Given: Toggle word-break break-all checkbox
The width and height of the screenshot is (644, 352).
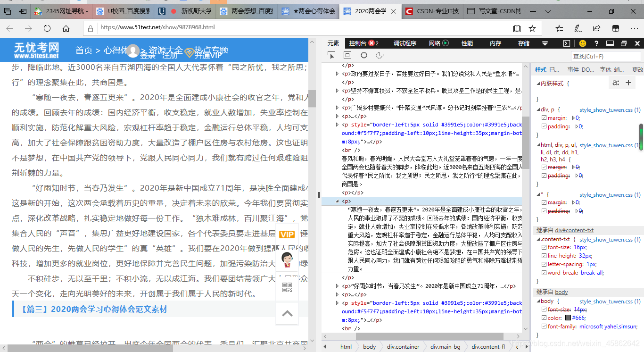Looking at the screenshot, I should click(544, 273).
